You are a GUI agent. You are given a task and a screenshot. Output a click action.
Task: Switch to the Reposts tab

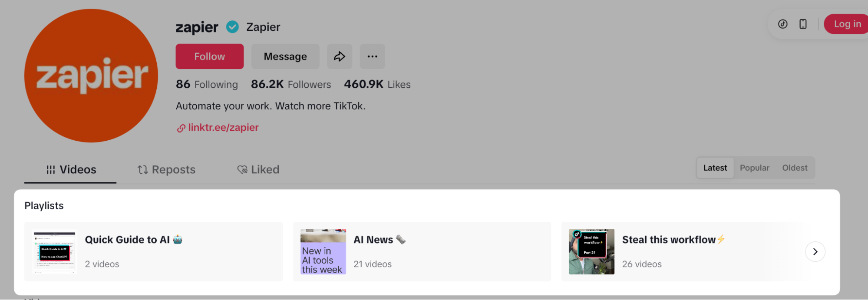pos(166,170)
